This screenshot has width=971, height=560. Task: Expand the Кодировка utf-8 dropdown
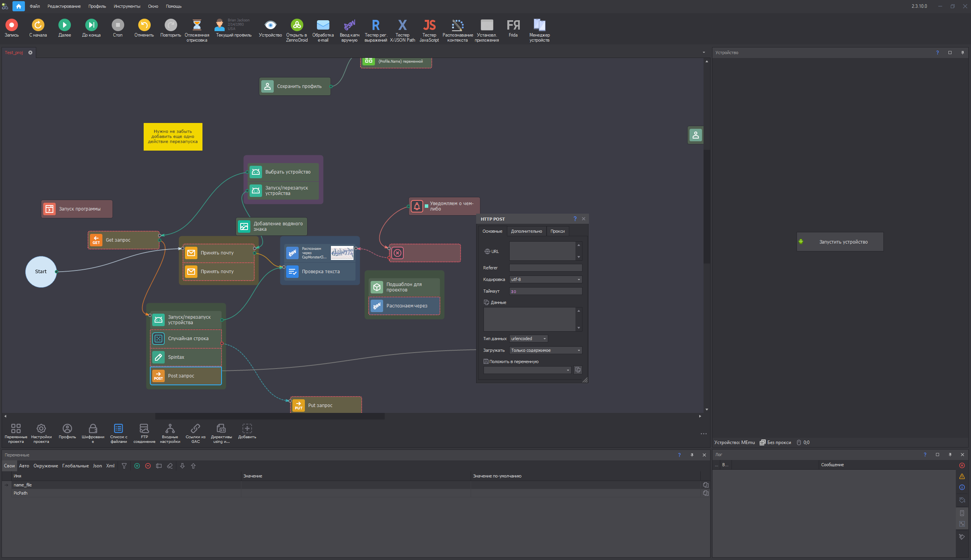point(579,279)
